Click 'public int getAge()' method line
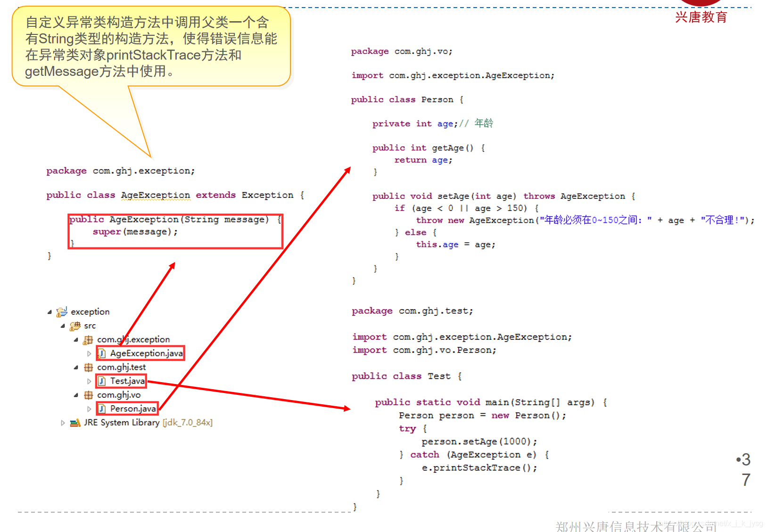 [x=429, y=148]
